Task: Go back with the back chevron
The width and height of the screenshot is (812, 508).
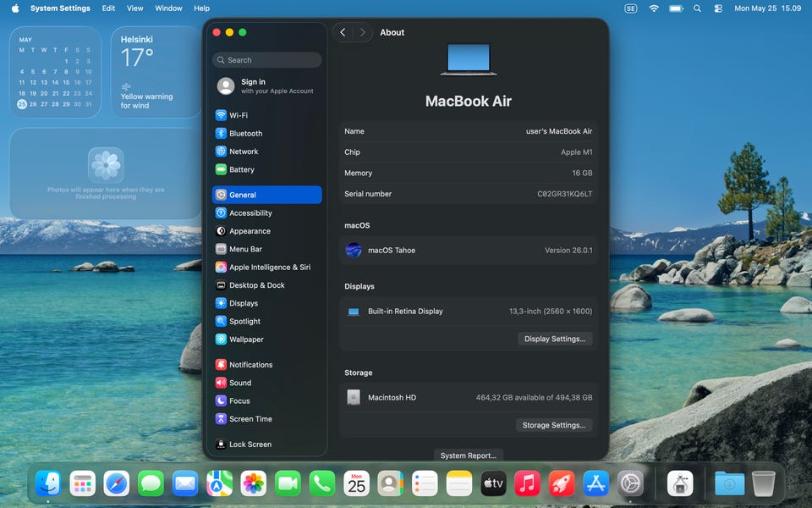Action: pyautogui.click(x=343, y=33)
